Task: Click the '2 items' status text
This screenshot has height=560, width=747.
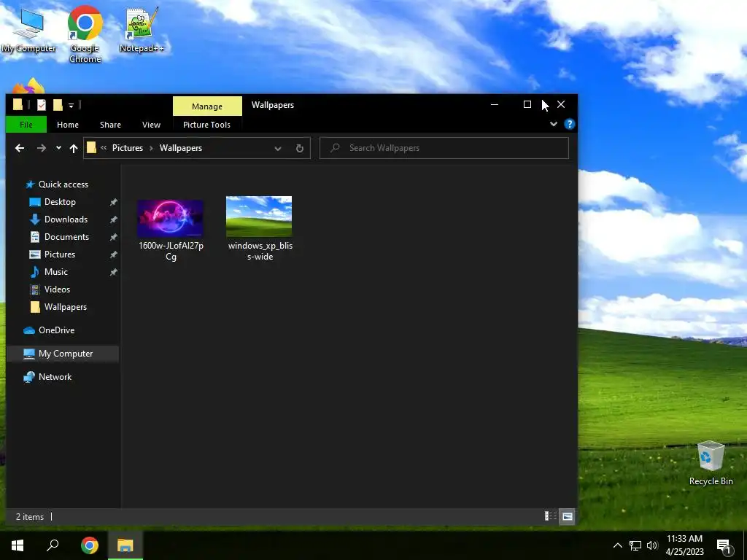Action: tap(29, 517)
